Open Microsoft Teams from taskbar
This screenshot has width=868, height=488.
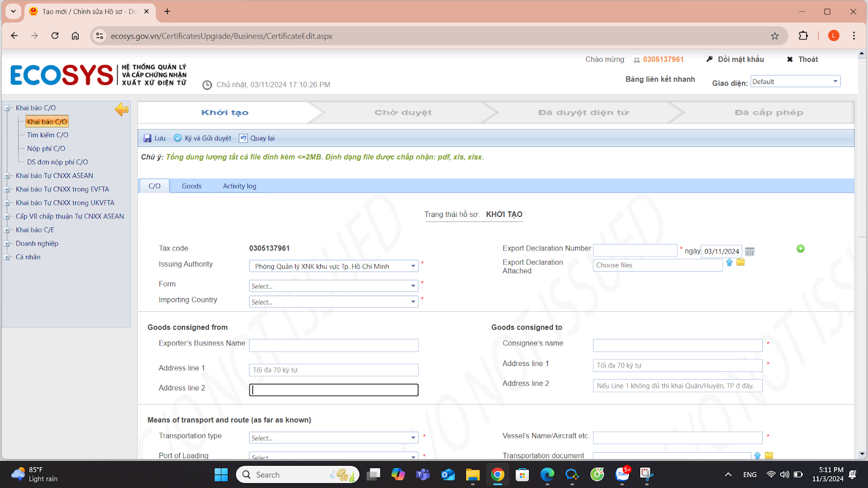pos(423,474)
